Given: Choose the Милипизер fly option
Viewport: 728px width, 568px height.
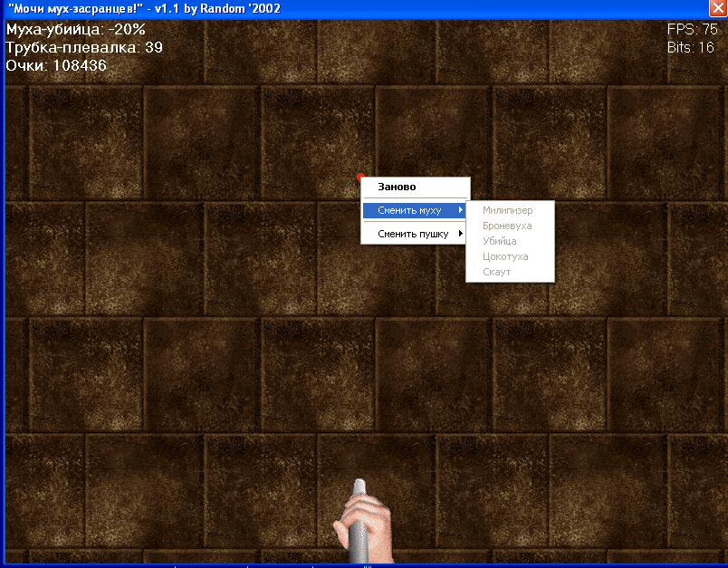Looking at the screenshot, I should click(510, 210).
